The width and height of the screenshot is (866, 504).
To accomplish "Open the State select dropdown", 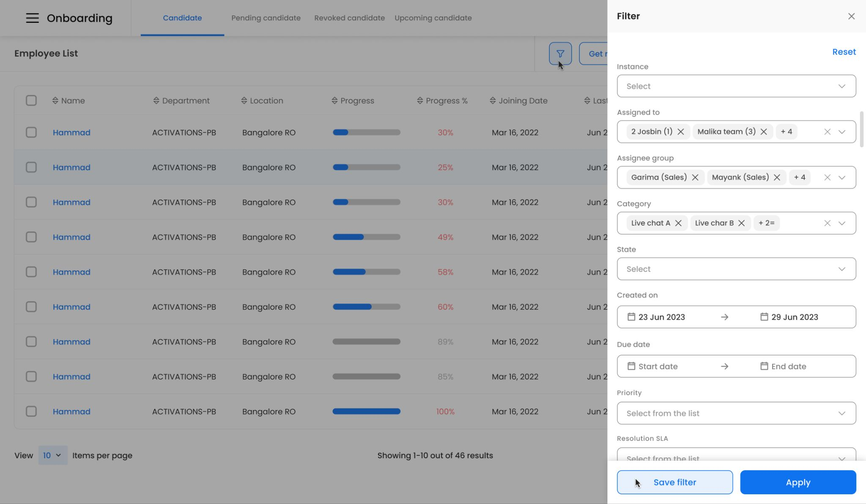I will tap(736, 269).
